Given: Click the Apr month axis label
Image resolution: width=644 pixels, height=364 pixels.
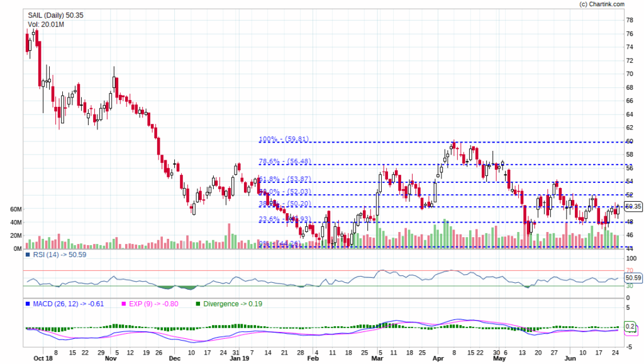Looking at the screenshot, I should 438,358.
